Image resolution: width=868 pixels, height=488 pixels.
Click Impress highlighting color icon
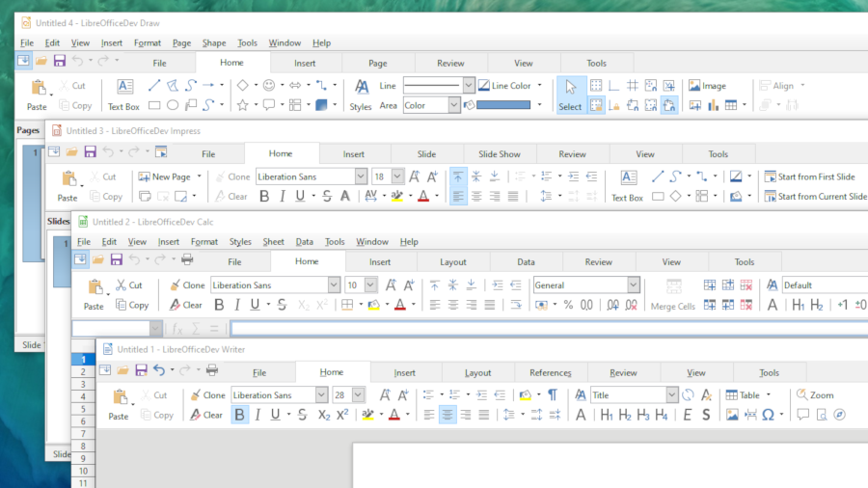tap(397, 196)
